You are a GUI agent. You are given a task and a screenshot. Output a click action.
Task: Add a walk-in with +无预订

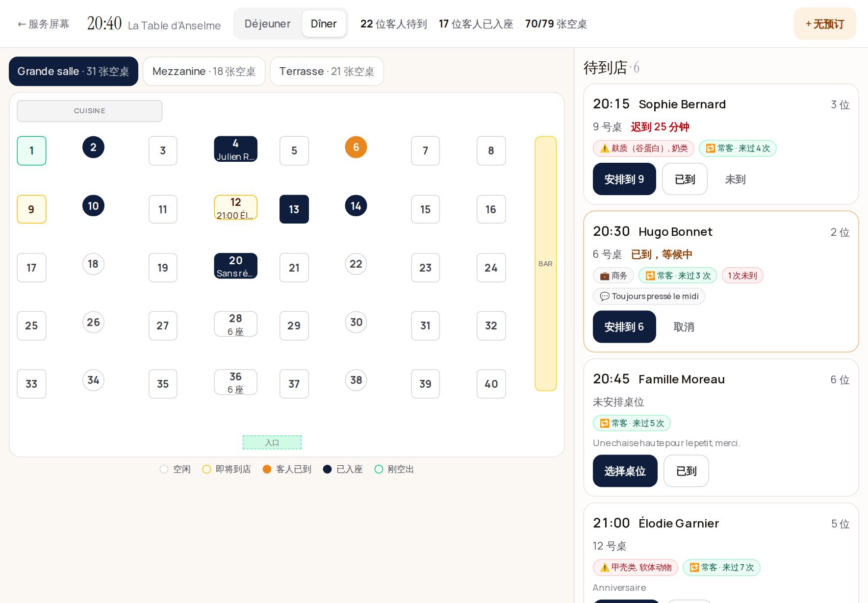click(825, 24)
